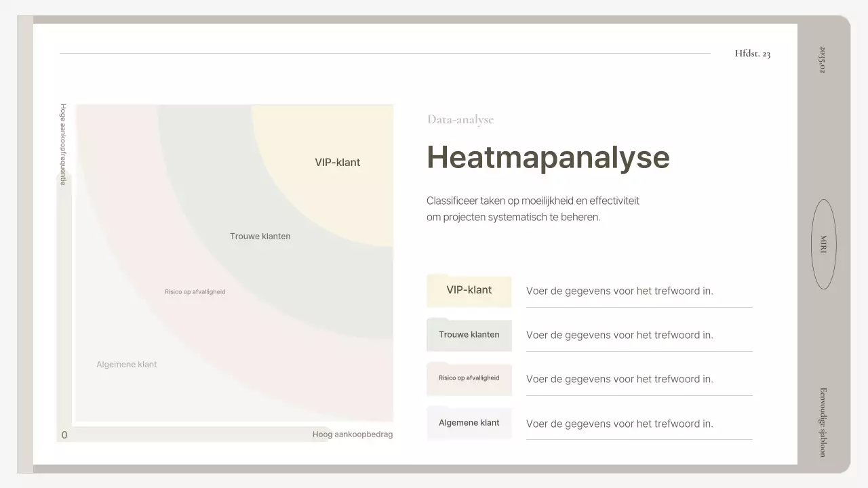Select the Risico op afvalligheid chart label
The height and width of the screenshot is (488, 868).
195,291
